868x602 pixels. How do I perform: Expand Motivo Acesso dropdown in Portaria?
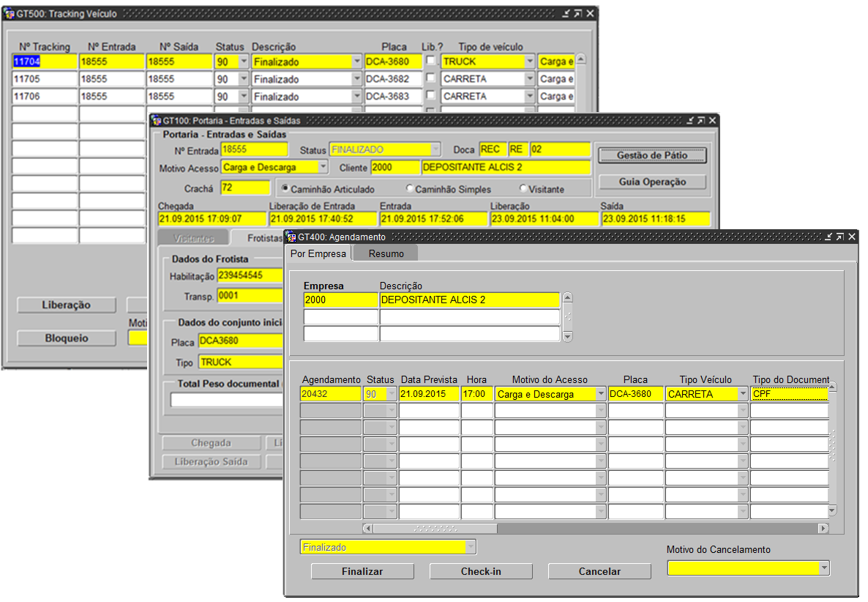[x=323, y=167]
